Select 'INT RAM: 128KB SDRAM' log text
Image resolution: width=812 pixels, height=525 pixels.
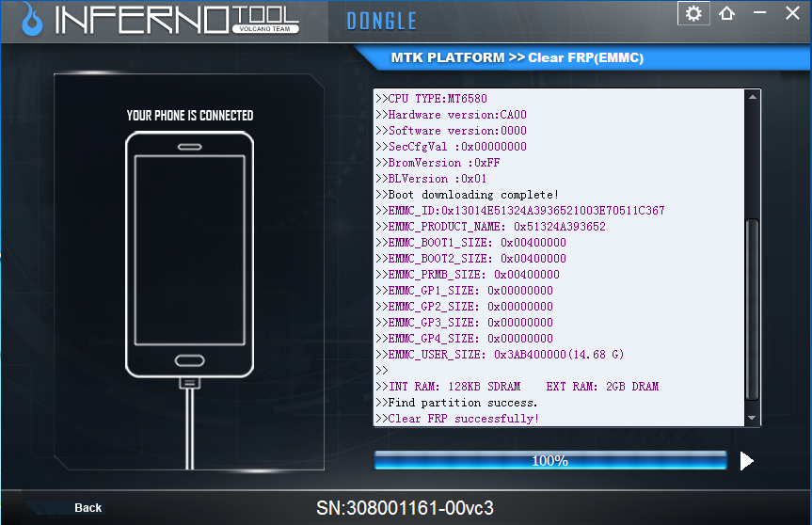click(454, 387)
